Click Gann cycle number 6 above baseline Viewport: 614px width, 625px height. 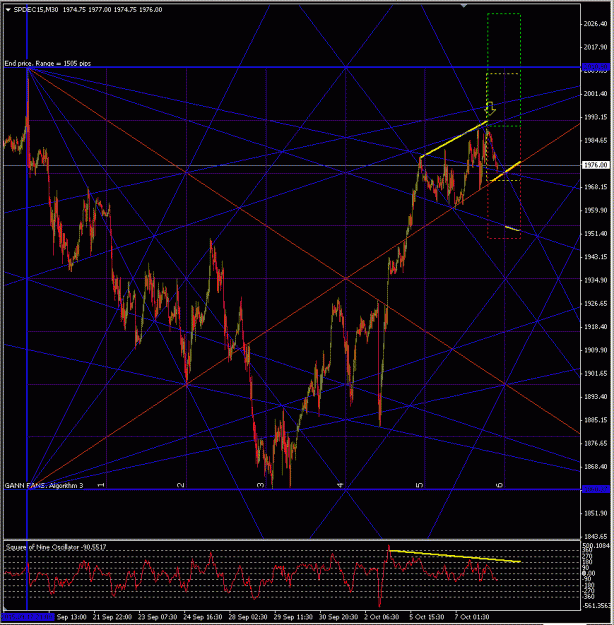[499, 485]
